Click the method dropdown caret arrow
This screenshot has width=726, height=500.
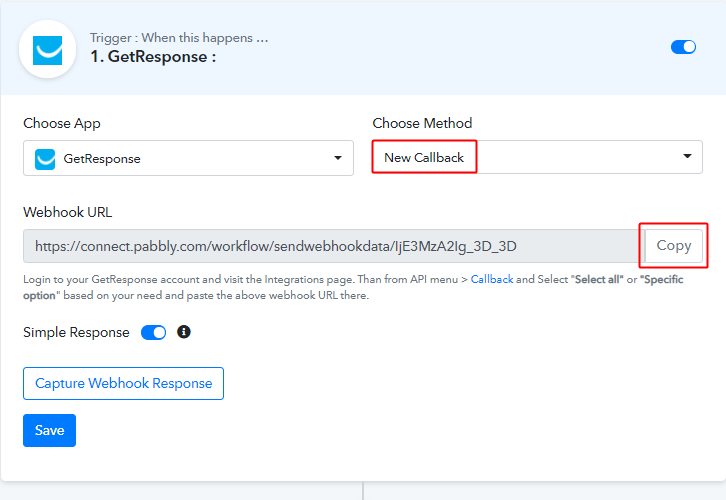(x=688, y=156)
